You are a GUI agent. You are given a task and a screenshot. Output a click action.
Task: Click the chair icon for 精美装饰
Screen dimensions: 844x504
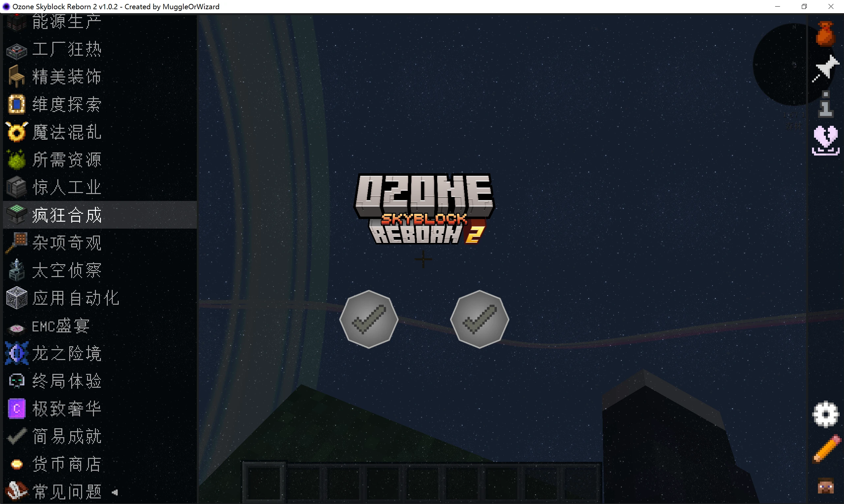coord(16,76)
